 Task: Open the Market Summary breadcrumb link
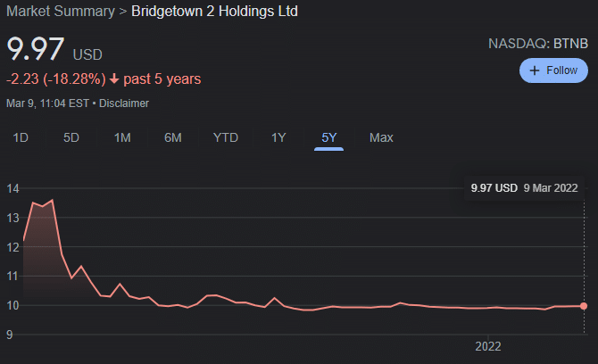(x=61, y=11)
